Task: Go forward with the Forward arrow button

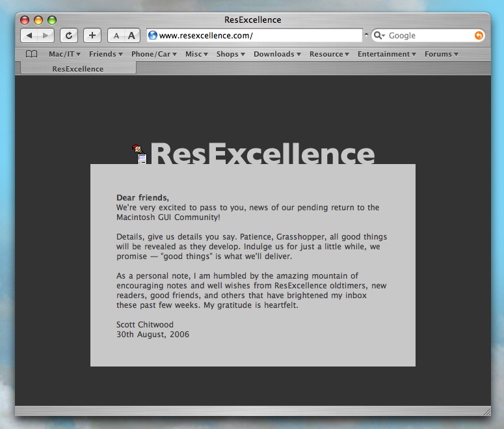Action: pyautogui.click(x=46, y=35)
